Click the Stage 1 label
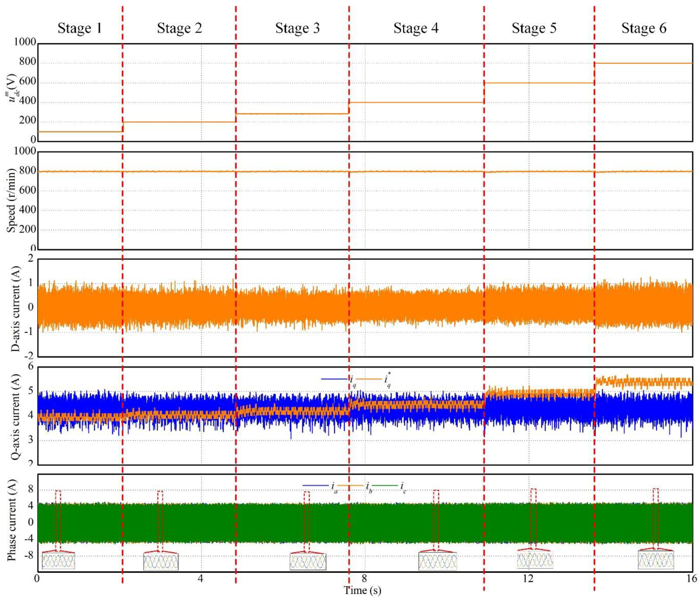This screenshot has height=600, width=700. point(79,28)
